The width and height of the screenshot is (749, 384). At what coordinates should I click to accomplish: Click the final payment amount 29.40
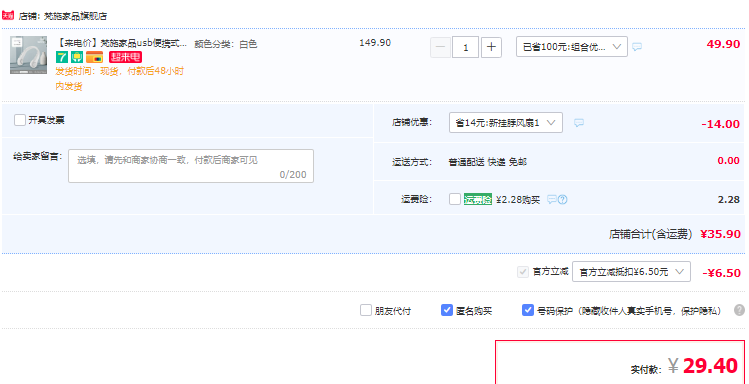click(x=710, y=366)
